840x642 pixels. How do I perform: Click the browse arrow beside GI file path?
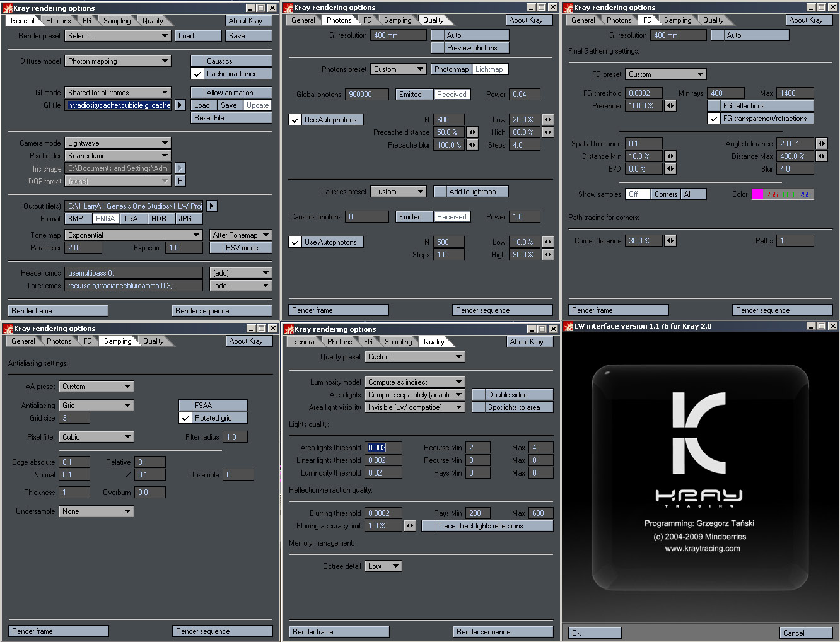(x=180, y=105)
